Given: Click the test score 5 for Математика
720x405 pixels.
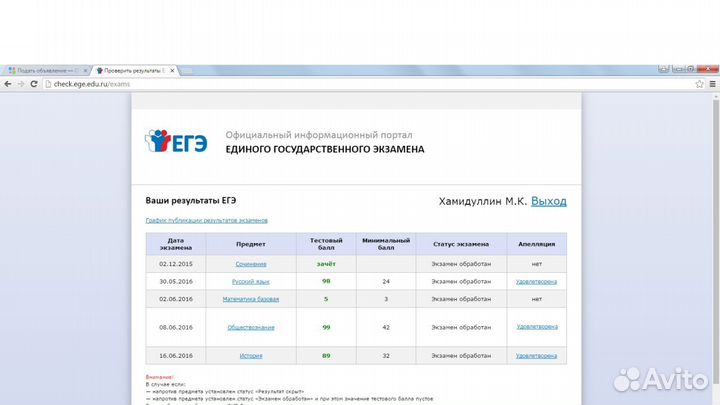Looking at the screenshot, I should pos(326,299).
